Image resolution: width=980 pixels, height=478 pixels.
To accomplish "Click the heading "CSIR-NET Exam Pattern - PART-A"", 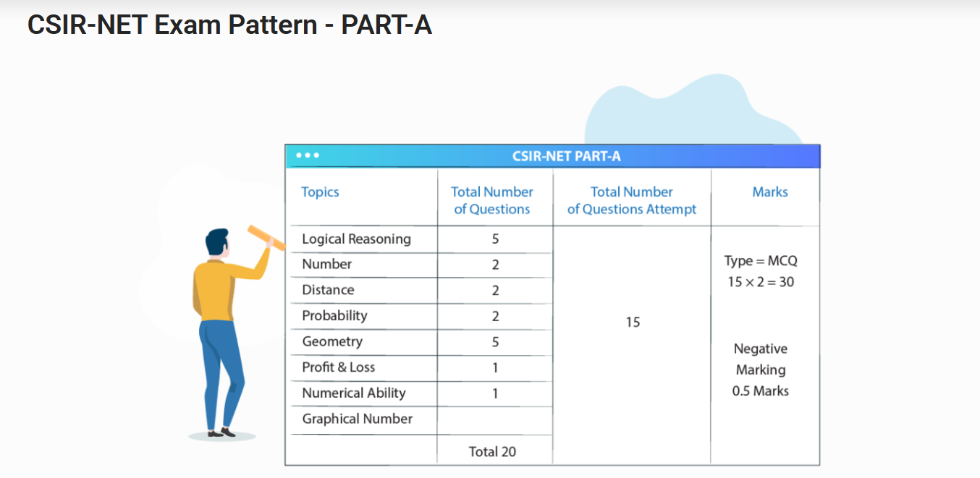I will [x=229, y=25].
